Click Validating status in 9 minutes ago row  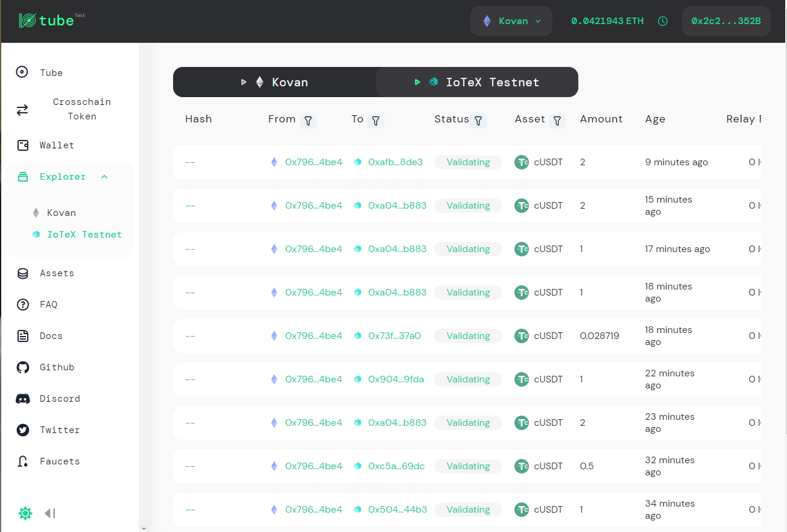click(468, 162)
